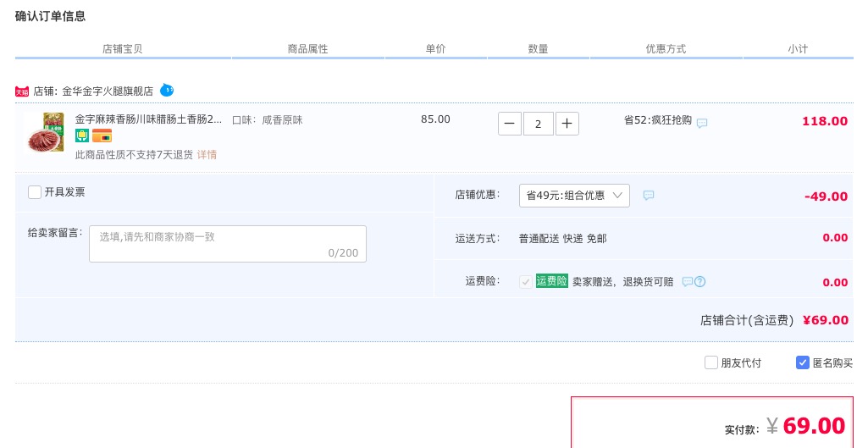Increase quantity with the plus button
The width and height of the screenshot is (868, 448).
point(567,124)
